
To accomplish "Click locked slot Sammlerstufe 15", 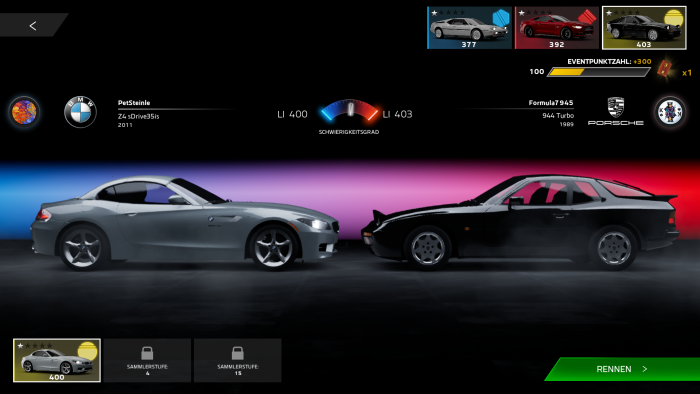I will 238,361.
